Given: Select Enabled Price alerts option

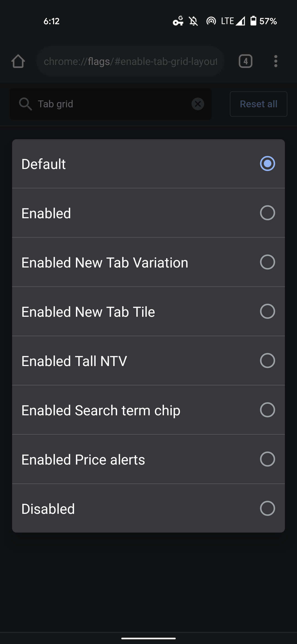Looking at the screenshot, I should tap(267, 459).
